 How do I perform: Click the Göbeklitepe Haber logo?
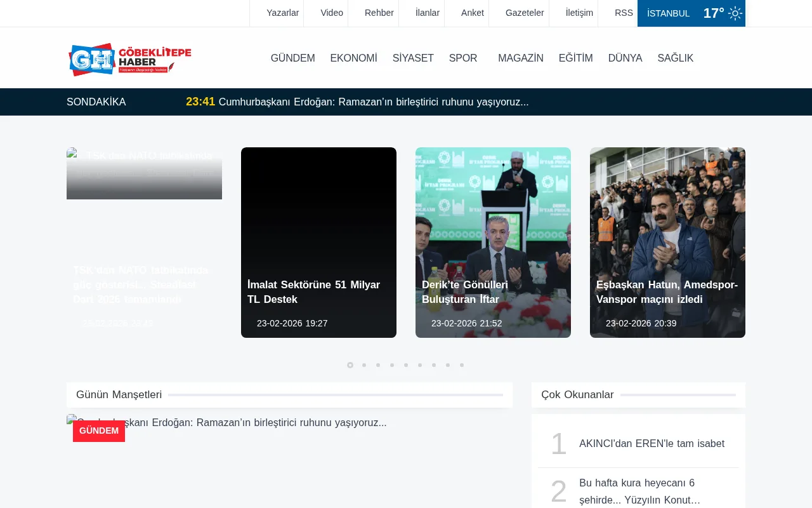(129, 58)
